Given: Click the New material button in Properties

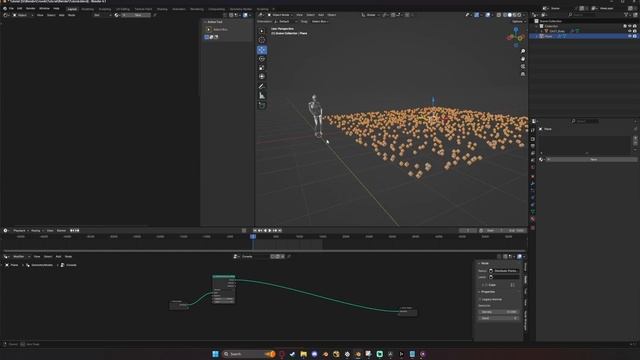Looking at the screenshot, I should click(593, 160).
